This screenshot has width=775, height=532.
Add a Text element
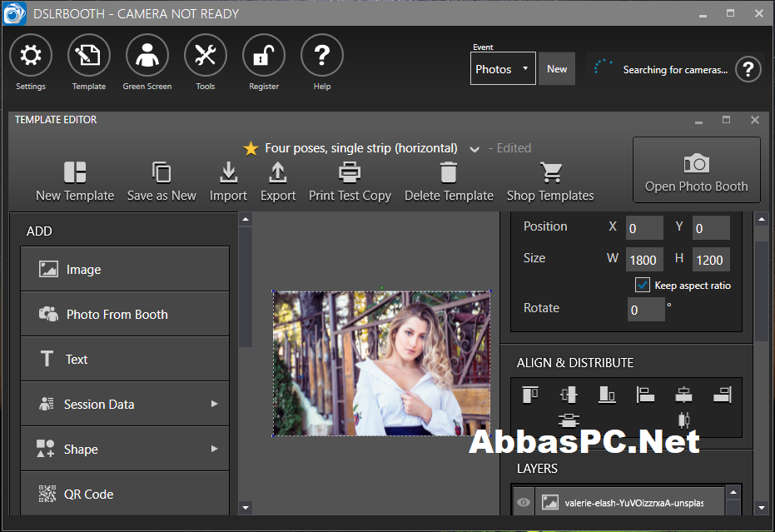click(125, 359)
